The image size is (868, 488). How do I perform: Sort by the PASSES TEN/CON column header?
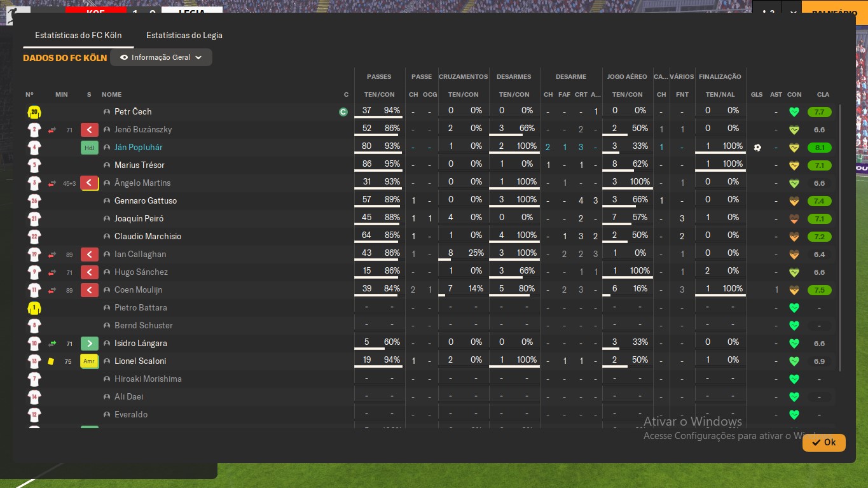coord(379,95)
